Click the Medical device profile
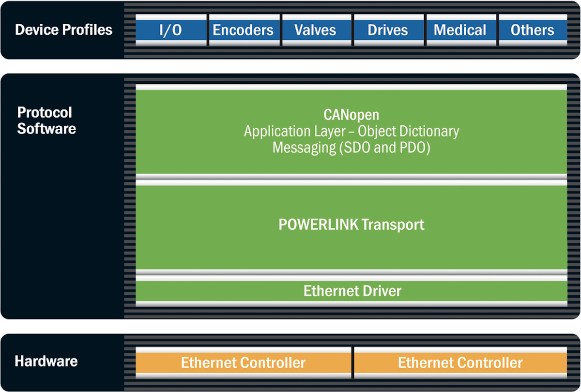 461,30
